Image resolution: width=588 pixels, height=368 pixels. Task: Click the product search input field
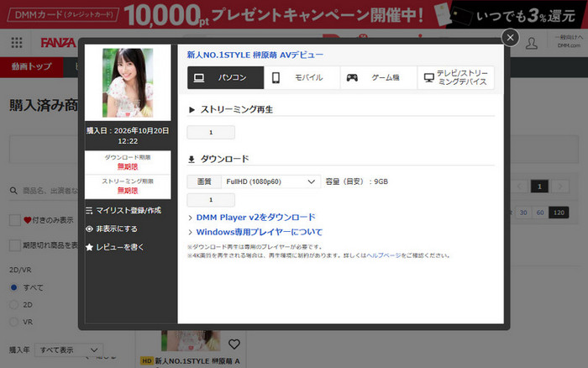(50, 191)
